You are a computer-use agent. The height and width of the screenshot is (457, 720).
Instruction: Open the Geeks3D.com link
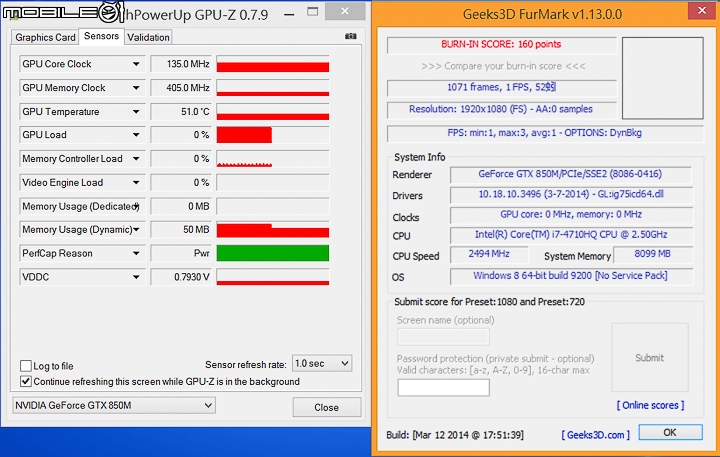(x=595, y=434)
